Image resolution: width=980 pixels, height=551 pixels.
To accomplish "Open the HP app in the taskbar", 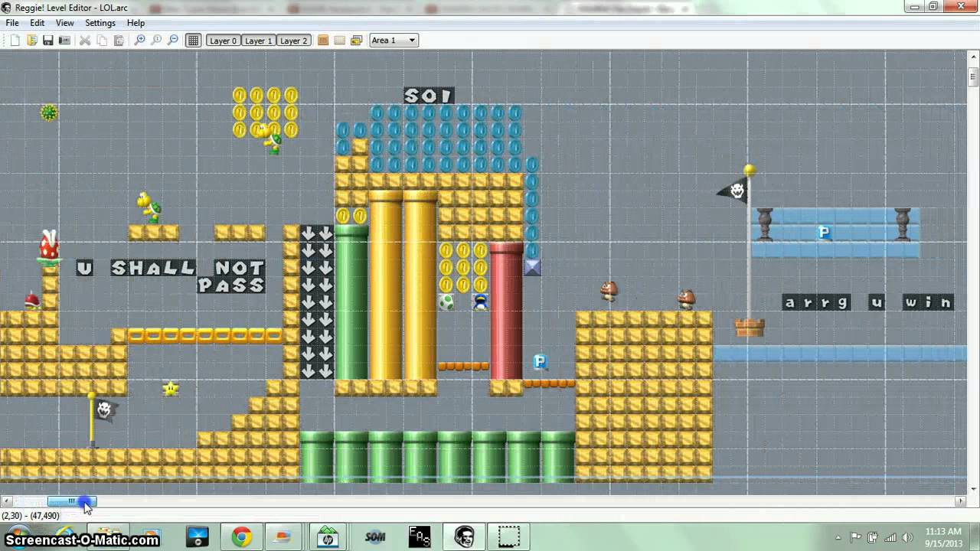I will tap(328, 537).
